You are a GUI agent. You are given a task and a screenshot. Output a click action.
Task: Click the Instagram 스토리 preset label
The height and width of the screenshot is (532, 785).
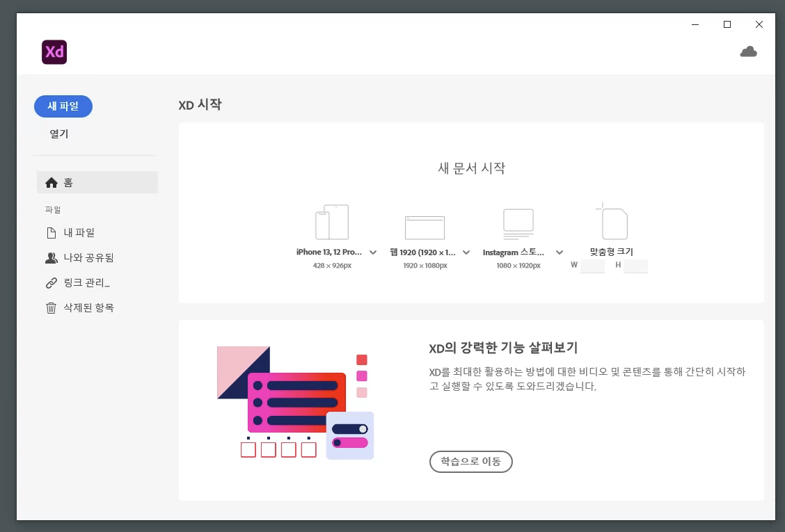click(513, 252)
